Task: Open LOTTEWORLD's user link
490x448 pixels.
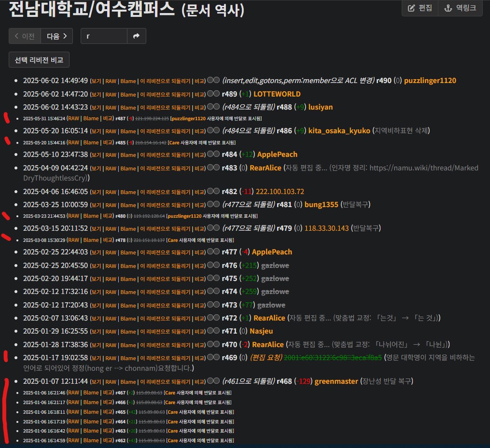Action: [277, 94]
